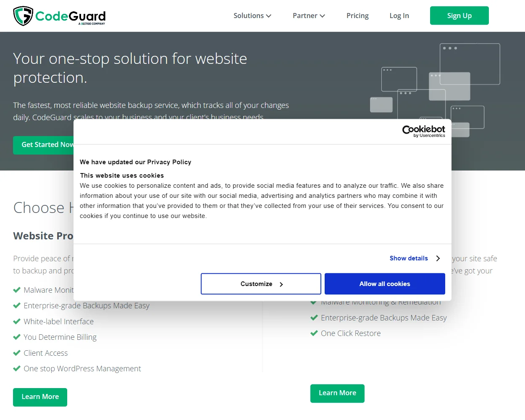Click the hero headline about website protection
The height and width of the screenshot is (420, 525).
point(130,68)
